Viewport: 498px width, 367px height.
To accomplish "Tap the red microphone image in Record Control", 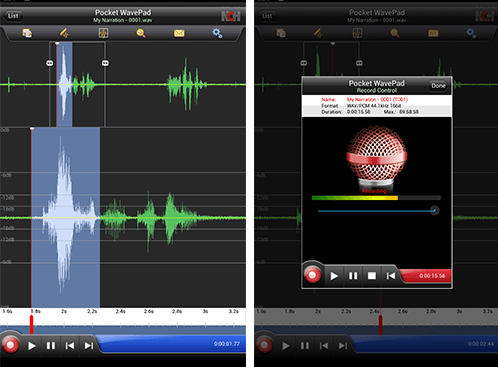I will [x=377, y=159].
